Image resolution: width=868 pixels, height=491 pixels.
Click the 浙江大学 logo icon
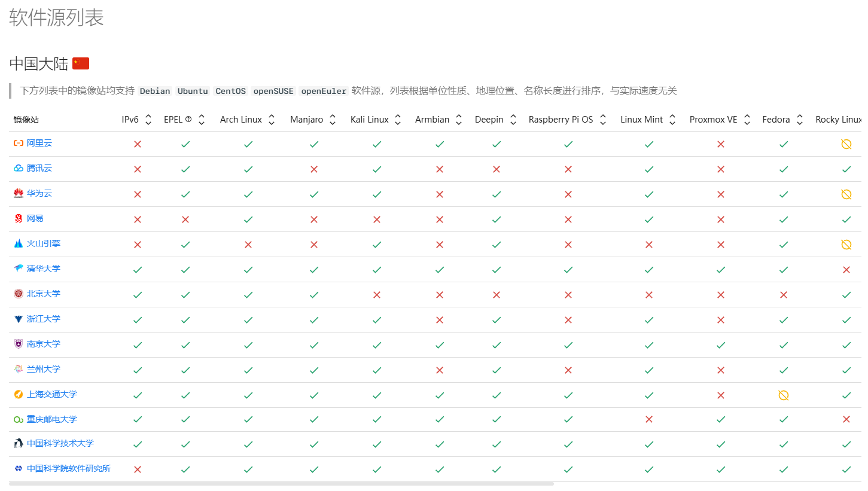point(19,319)
